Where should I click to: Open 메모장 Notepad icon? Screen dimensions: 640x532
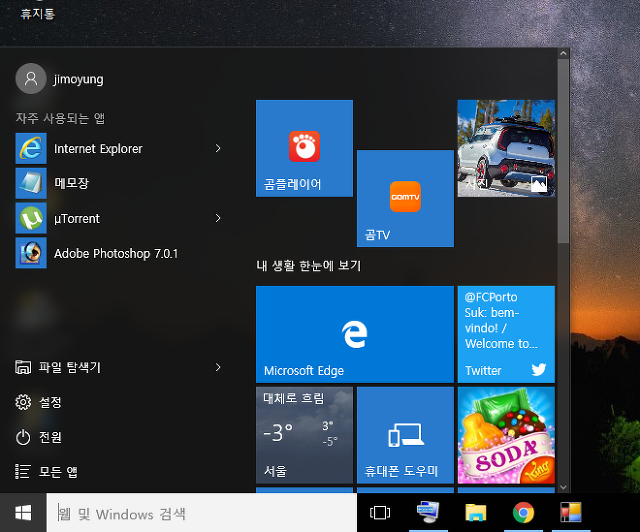[31, 183]
